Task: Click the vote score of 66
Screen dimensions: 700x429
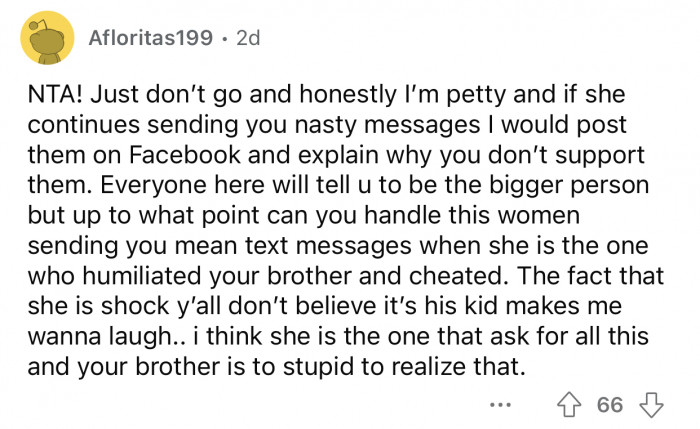Action: pyautogui.click(x=609, y=404)
